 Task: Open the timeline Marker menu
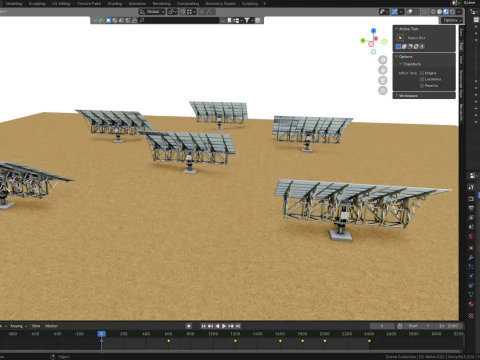pos(51,326)
